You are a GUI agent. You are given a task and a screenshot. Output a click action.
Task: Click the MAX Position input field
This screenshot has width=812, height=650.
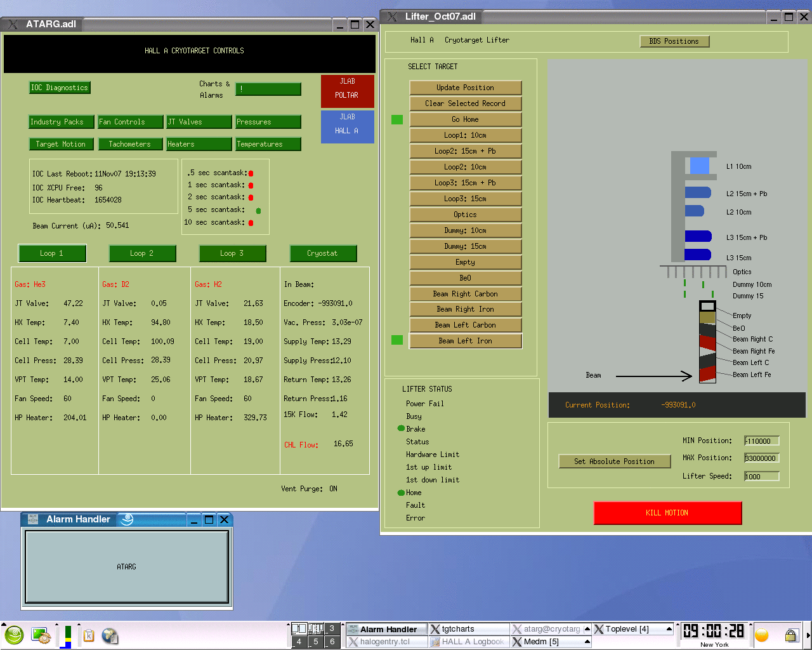pyautogui.click(x=762, y=458)
